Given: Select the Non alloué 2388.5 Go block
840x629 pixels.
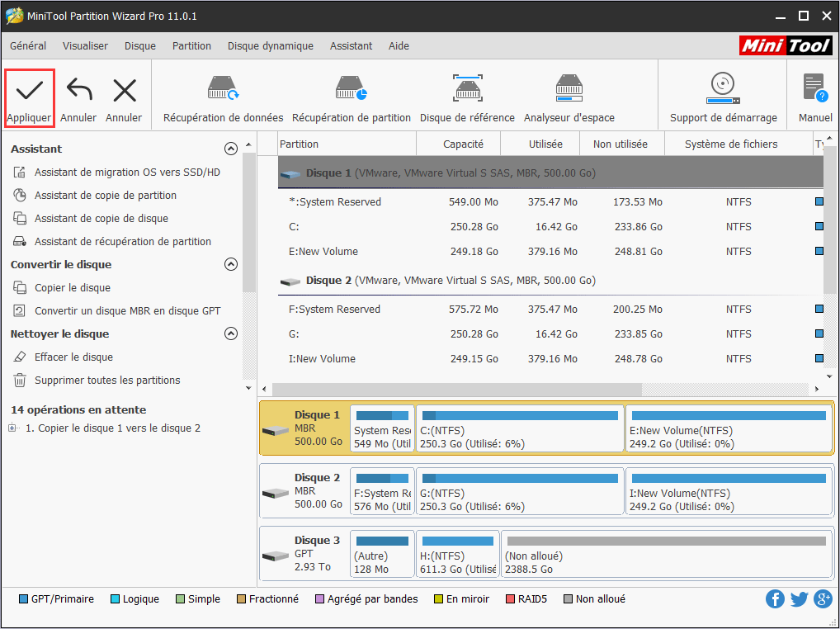Looking at the screenshot, I should click(666, 554).
